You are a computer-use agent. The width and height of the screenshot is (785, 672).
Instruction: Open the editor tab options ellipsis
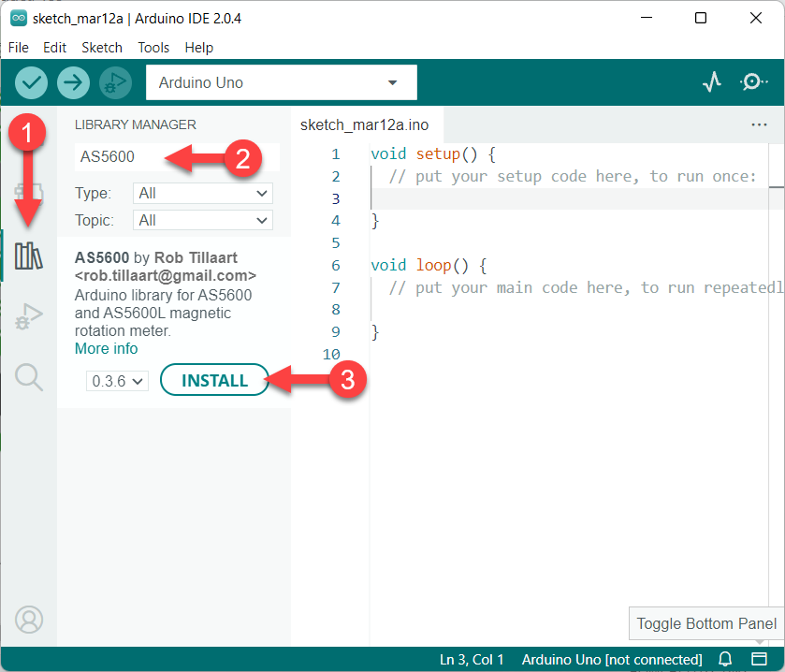pos(759,124)
